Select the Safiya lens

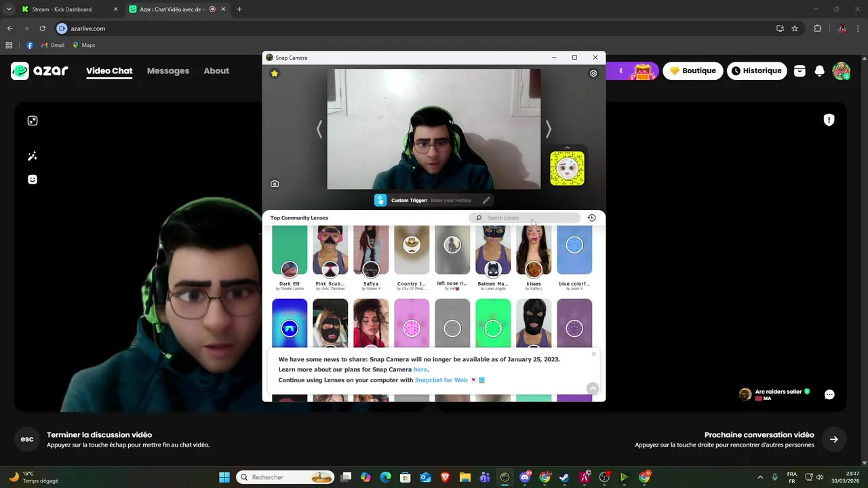pyautogui.click(x=371, y=258)
